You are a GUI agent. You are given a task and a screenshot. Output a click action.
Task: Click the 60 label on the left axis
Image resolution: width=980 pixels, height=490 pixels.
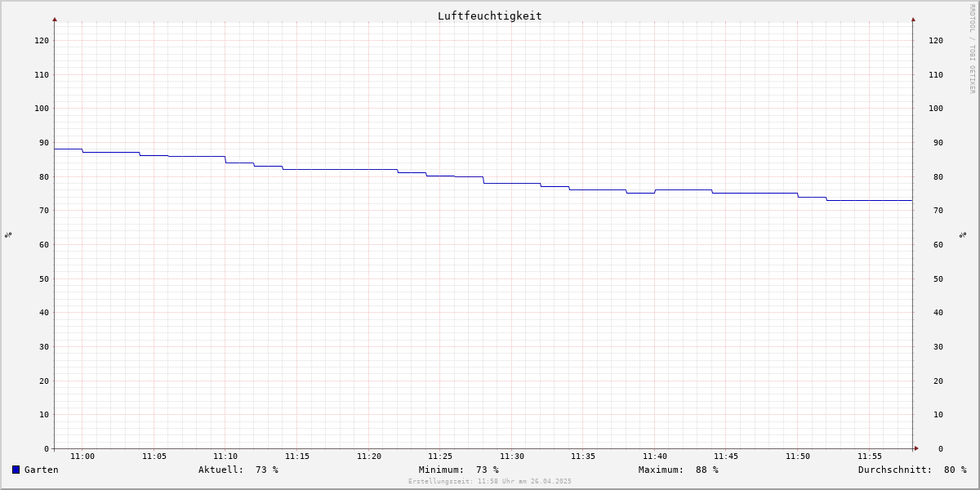pos(44,245)
